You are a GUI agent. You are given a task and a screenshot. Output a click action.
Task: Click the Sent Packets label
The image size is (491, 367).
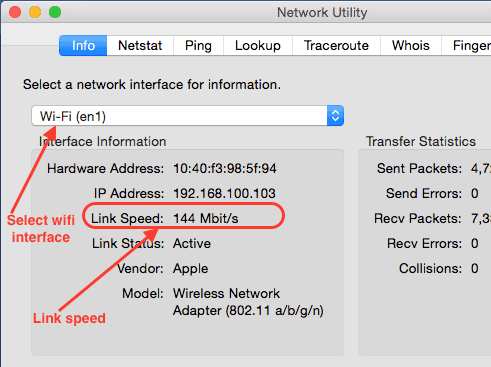(x=419, y=168)
